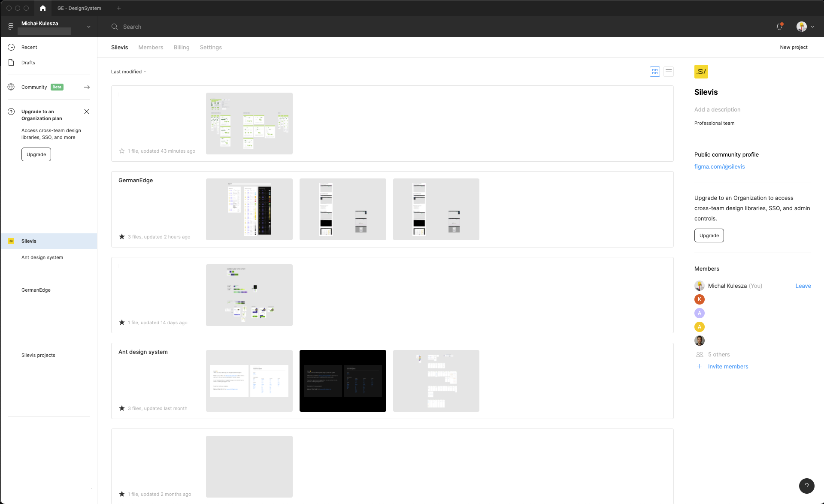Click the Silevis yellow team logo

(701, 72)
